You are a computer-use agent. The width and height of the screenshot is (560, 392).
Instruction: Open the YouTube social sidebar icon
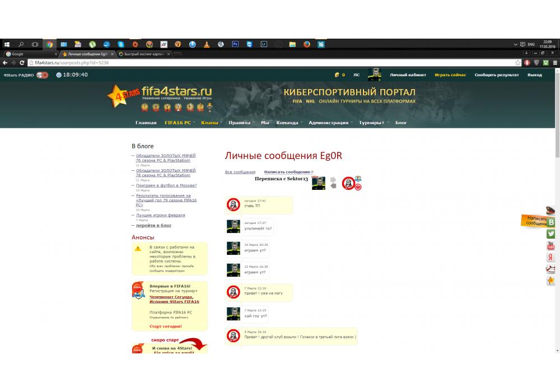(550, 246)
